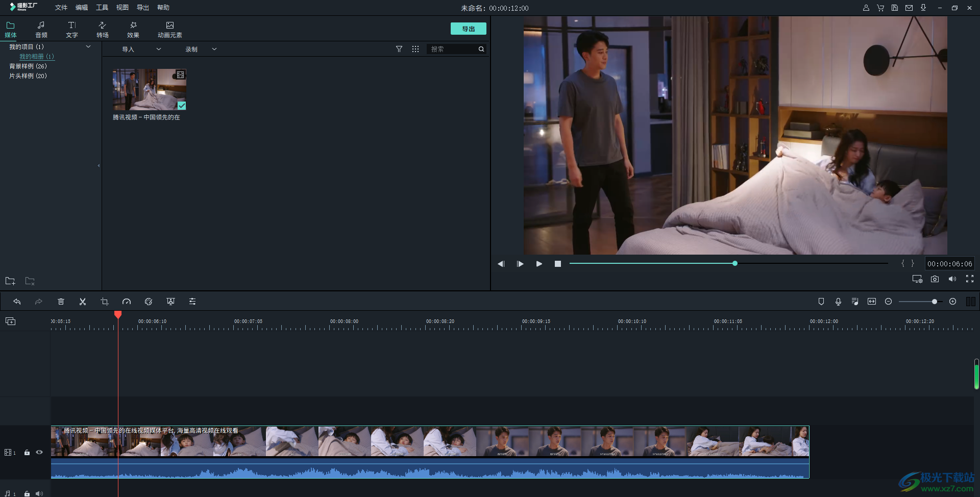Open the edit settings sliders icon
Viewport: 980px width, 497px height.
tap(192, 302)
